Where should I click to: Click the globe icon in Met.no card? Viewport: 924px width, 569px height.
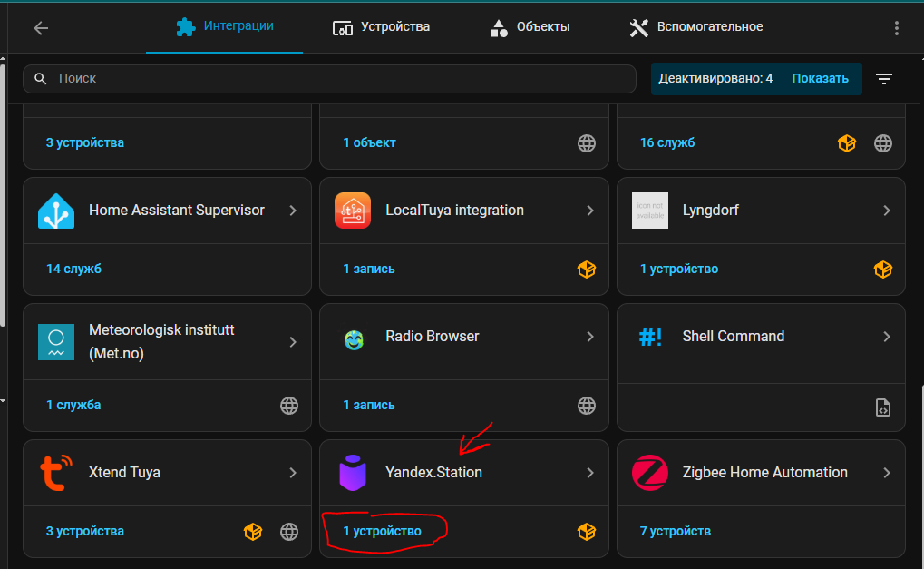pos(288,406)
